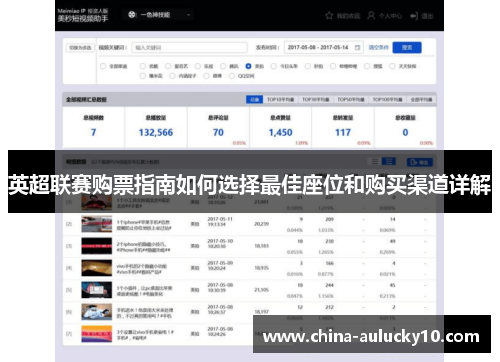500x362 pixels.
Task: Open the personal center link
Action: [x=390, y=16]
